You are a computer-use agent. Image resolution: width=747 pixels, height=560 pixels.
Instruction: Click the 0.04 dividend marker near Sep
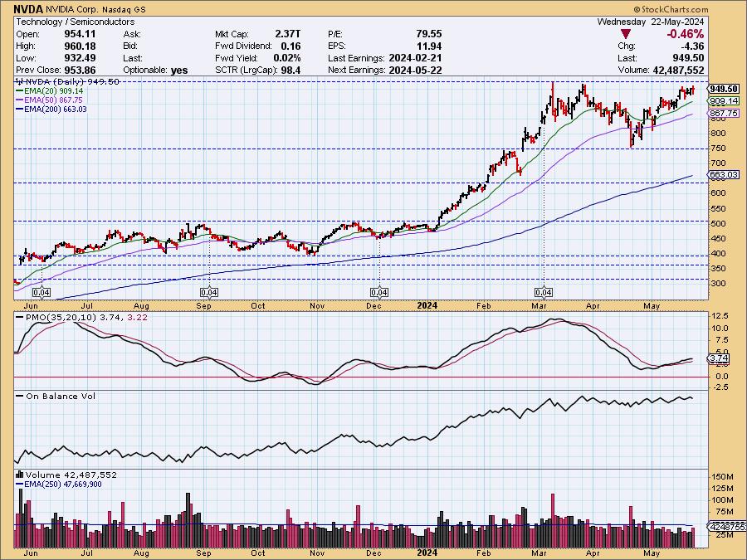pos(209,292)
